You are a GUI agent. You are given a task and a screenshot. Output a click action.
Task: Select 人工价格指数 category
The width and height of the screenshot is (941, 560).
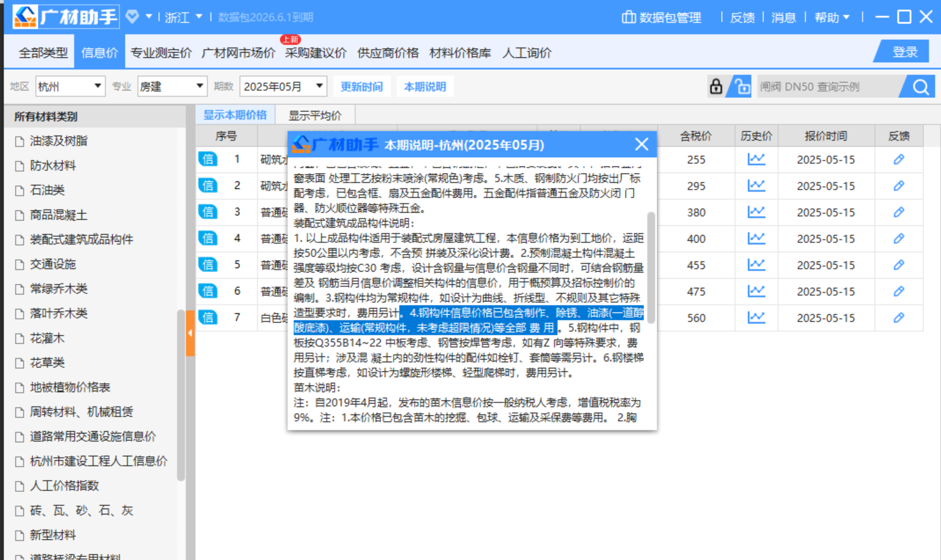pos(64,486)
